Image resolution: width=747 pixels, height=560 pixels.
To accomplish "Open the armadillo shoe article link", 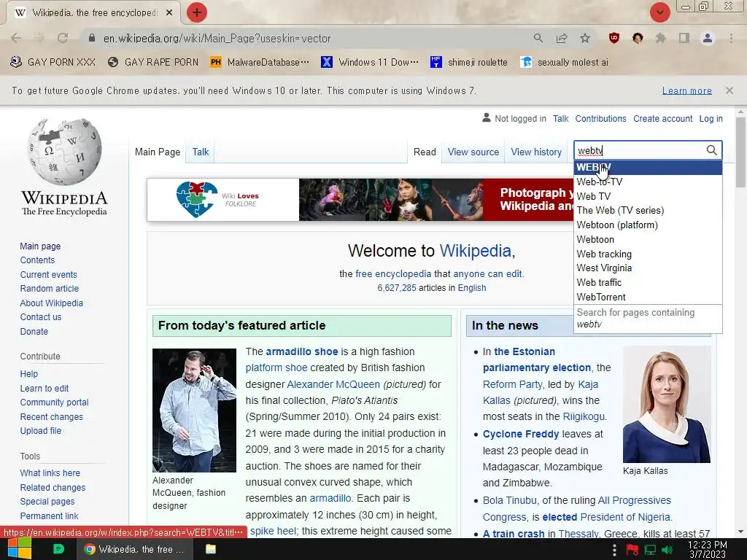I will 301,351.
